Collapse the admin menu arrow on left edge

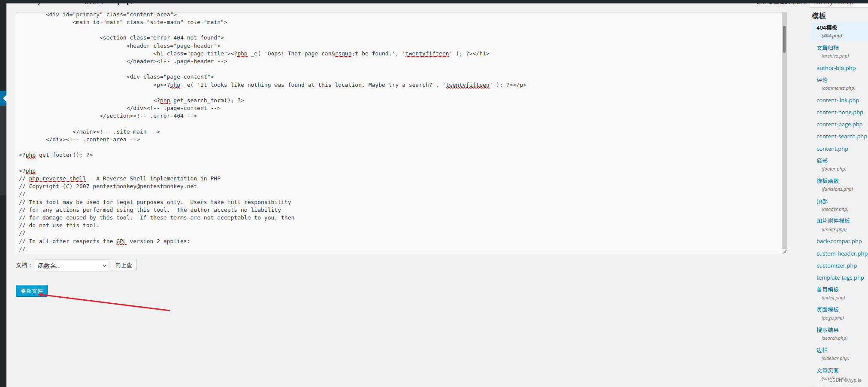3,98
